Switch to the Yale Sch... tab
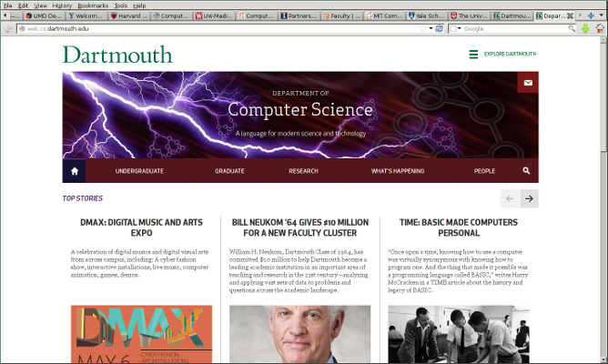The width and height of the screenshot is (608, 364). [427, 15]
